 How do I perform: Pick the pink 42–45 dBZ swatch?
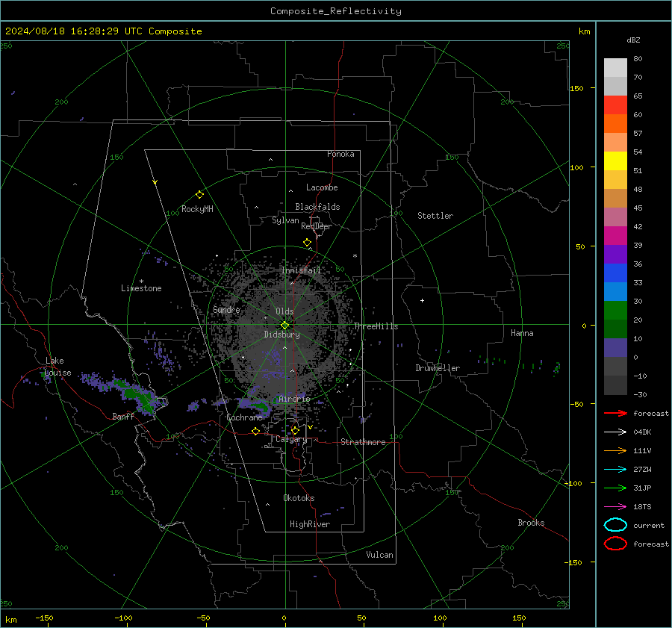(615, 217)
